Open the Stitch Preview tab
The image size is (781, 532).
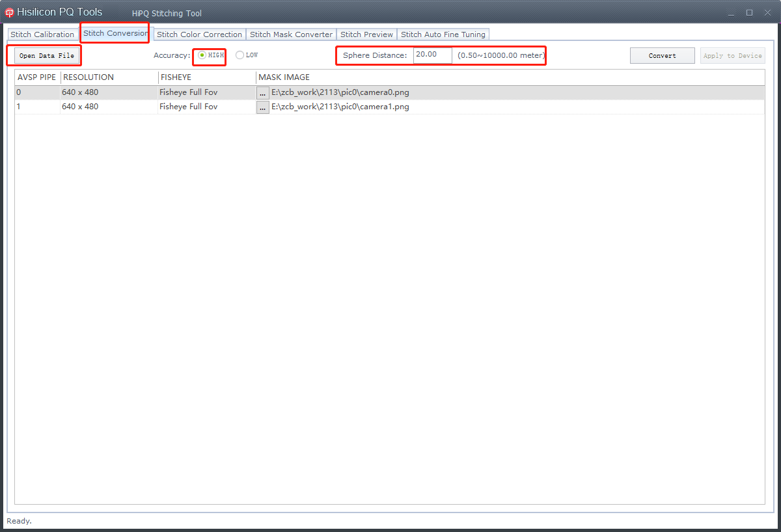tap(366, 34)
